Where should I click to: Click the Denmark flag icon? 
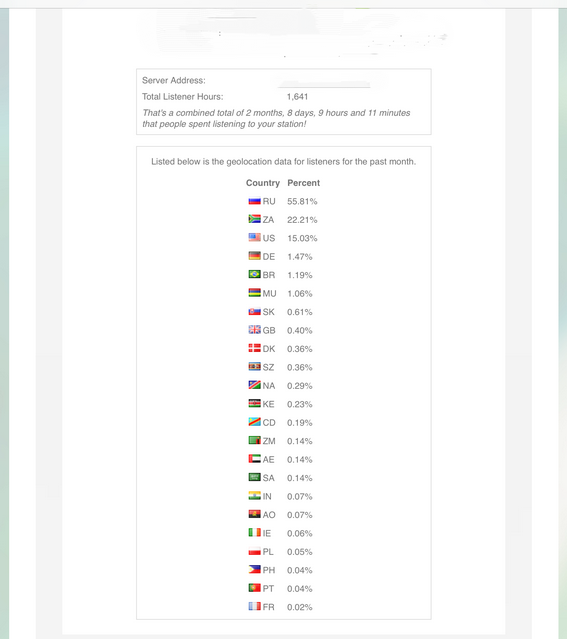[x=254, y=348]
